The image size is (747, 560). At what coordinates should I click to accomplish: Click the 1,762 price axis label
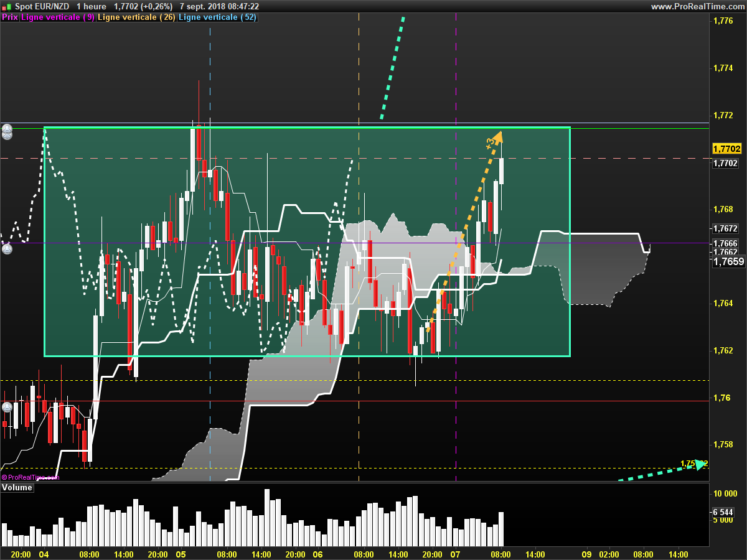pos(723,350)
